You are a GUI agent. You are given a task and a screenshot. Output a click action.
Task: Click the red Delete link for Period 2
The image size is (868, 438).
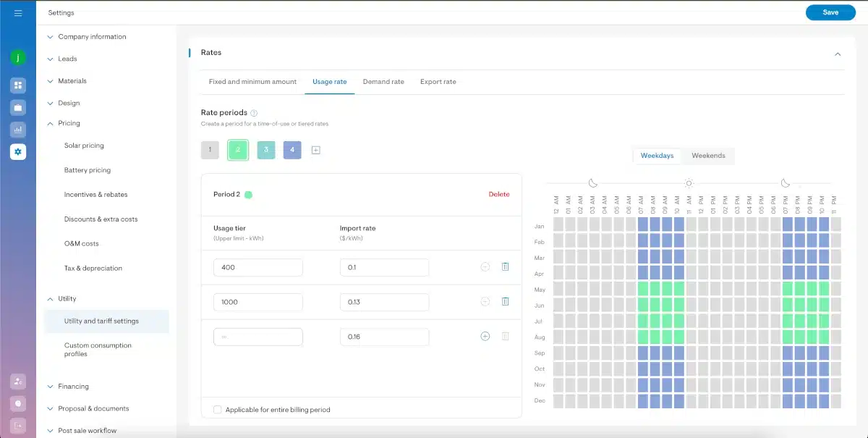click(499, 194)
